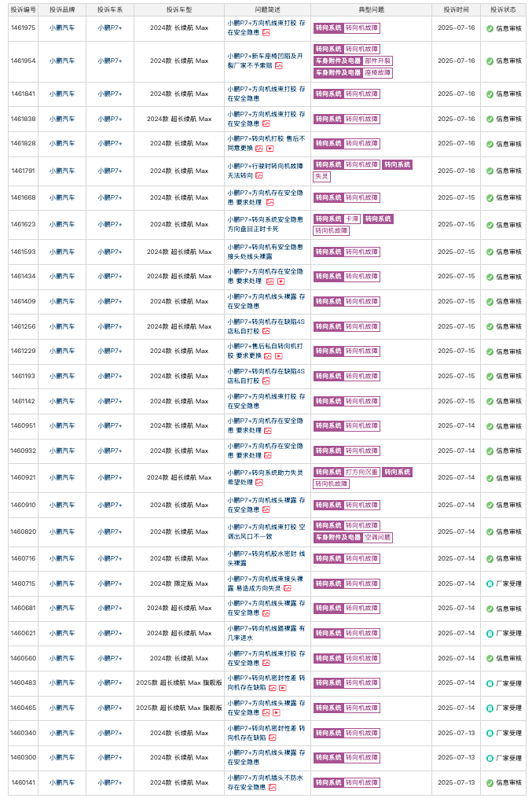View picture icon for complaint 1460921
Screen dimensions: 532x802
coord(259,482)
